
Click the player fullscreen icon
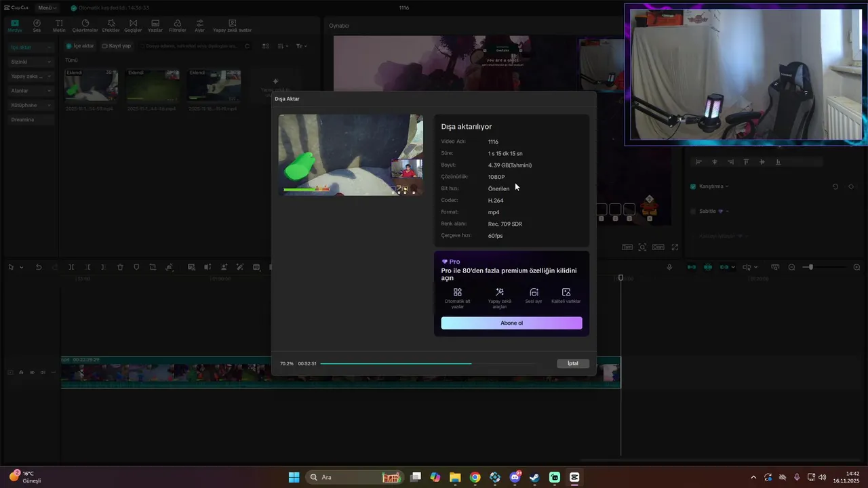coord(675,247)
